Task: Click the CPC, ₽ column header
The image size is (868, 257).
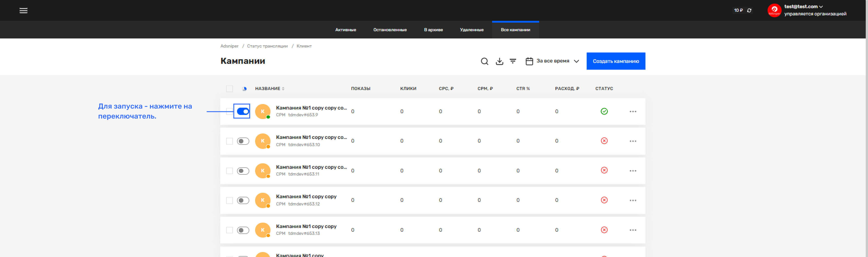Action: pyautogui.click(x=446, y=89)
